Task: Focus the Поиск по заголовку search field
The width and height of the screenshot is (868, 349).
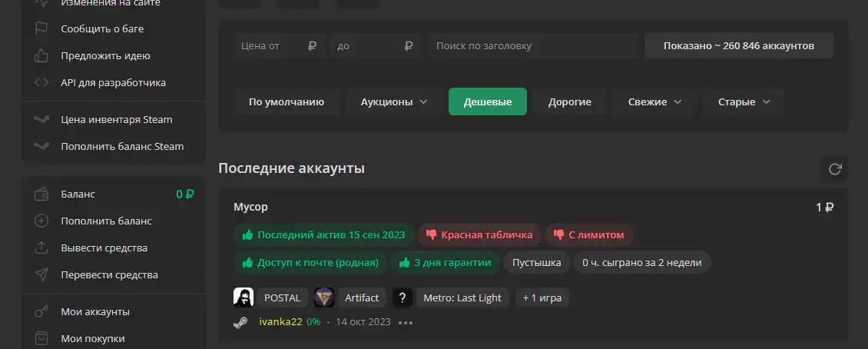Action: coord(533,46)
